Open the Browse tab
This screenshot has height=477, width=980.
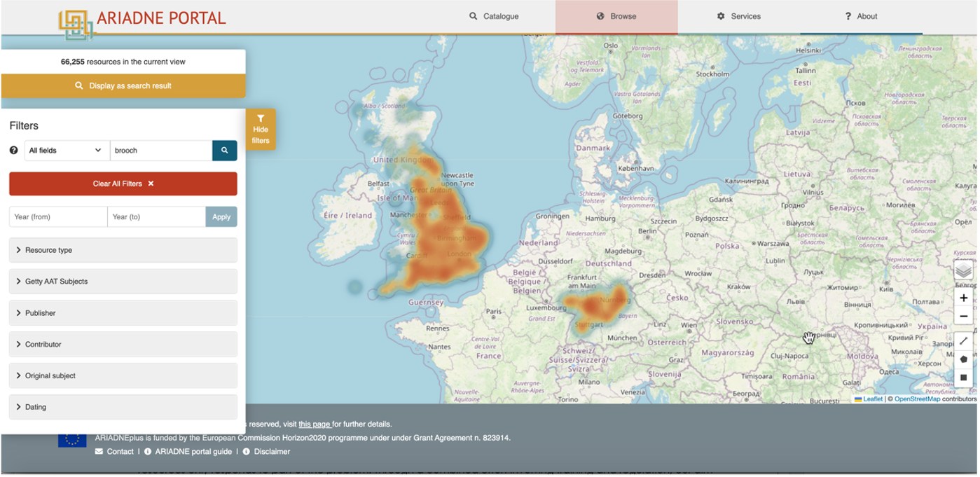click(616, 16)
